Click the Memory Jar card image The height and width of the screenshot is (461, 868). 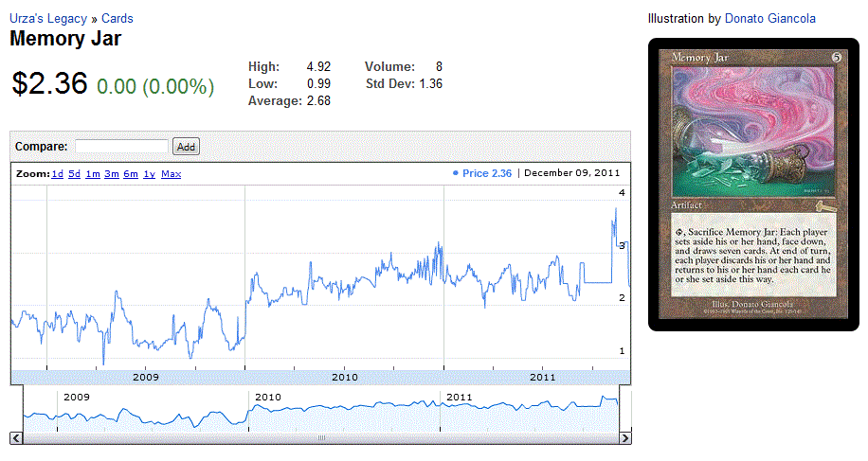tap(753, 185)
